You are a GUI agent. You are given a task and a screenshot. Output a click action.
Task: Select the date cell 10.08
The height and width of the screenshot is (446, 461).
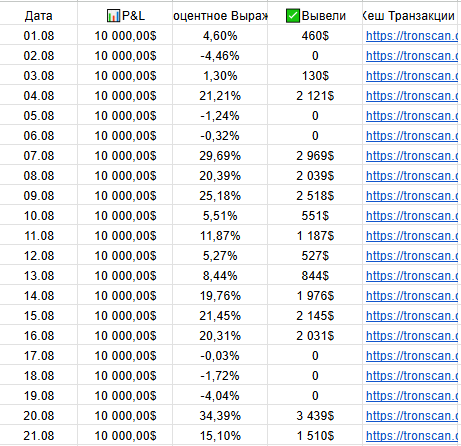click(39, 216)
